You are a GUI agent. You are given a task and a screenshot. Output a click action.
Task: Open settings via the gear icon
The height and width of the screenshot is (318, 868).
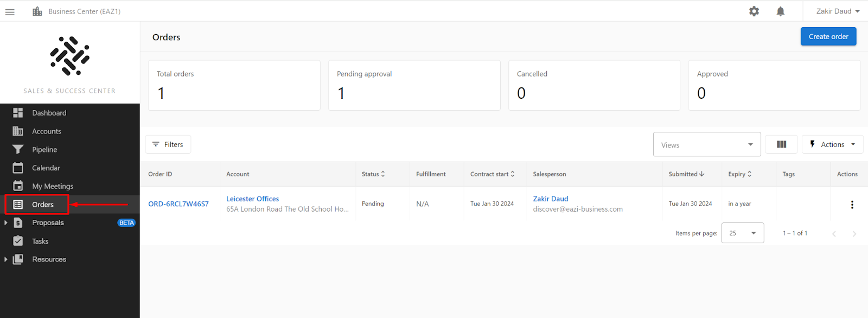pos(754,11)
